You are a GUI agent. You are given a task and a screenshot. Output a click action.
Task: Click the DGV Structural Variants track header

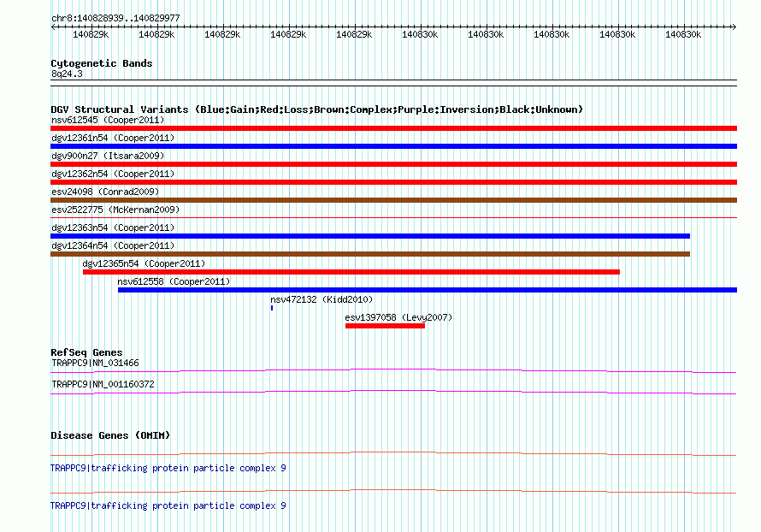(317, 109)
